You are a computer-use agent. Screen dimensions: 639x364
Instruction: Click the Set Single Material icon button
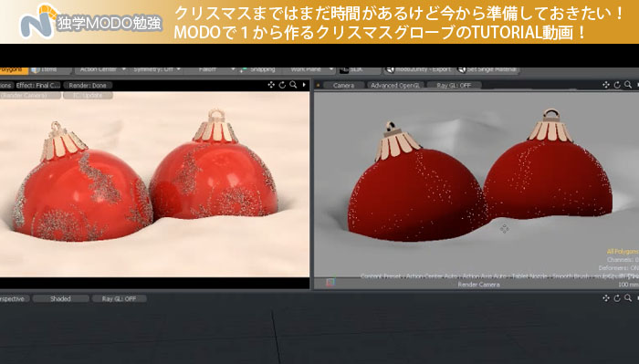coord(487,69)
